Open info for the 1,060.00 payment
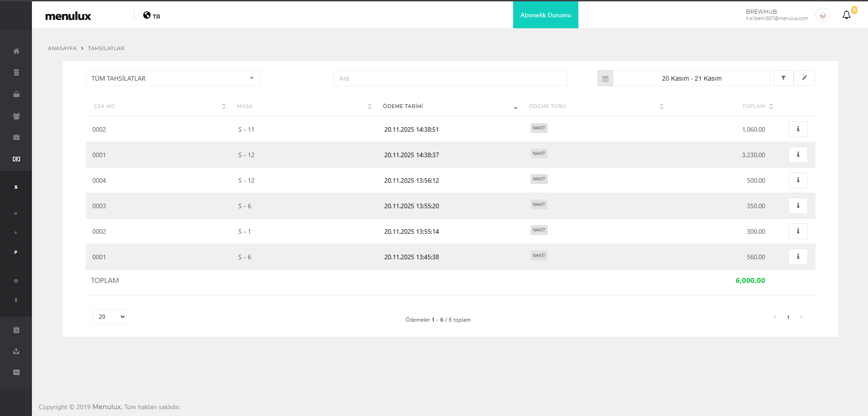Image resolution: width=868 pixels, height=416 pixels. (798, 129)
